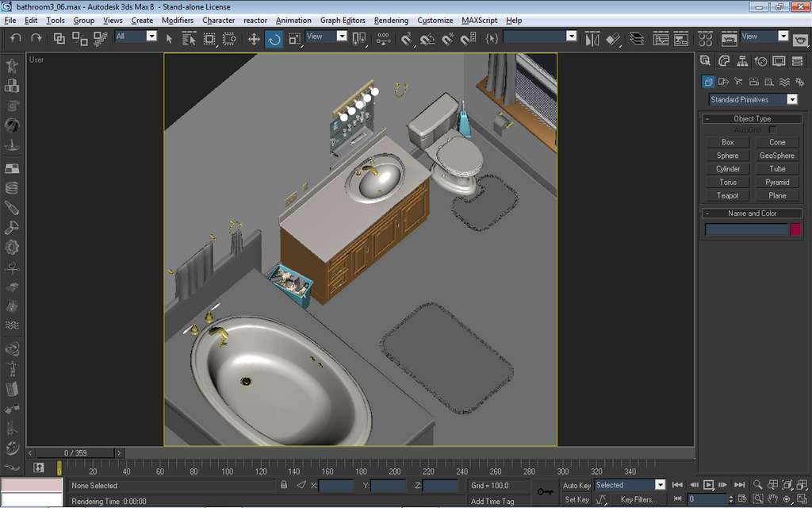Toggle Set Key mode
Screen dimensions: 812x508
click(576, 499)
